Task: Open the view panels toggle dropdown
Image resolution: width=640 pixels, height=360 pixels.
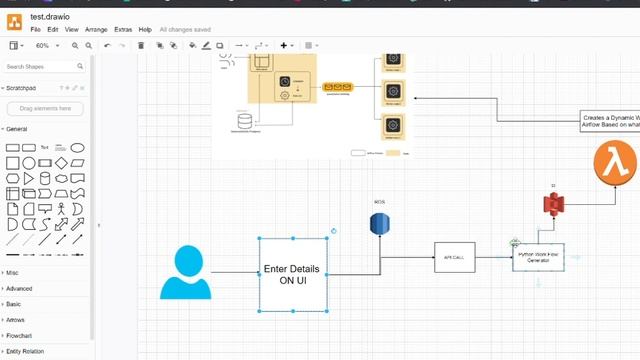Action: point(16,45)
